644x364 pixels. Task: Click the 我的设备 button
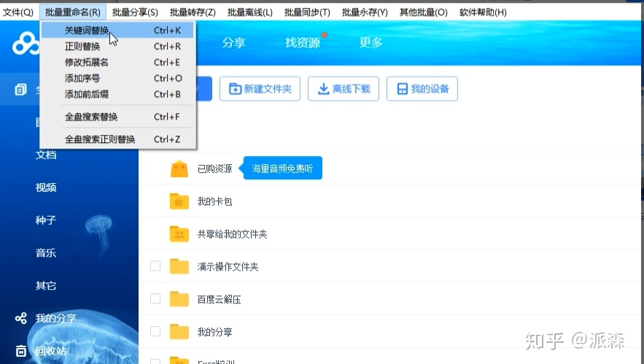(x=422, y=89)
